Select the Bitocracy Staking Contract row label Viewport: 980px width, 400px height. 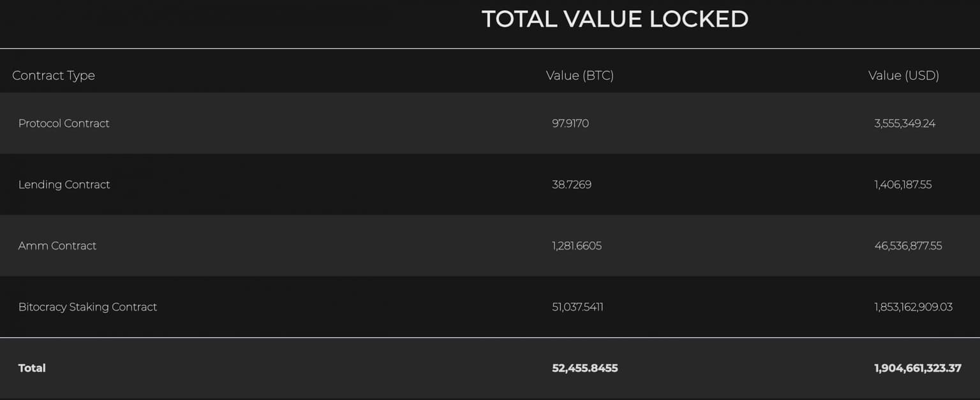tap(87, 307)
